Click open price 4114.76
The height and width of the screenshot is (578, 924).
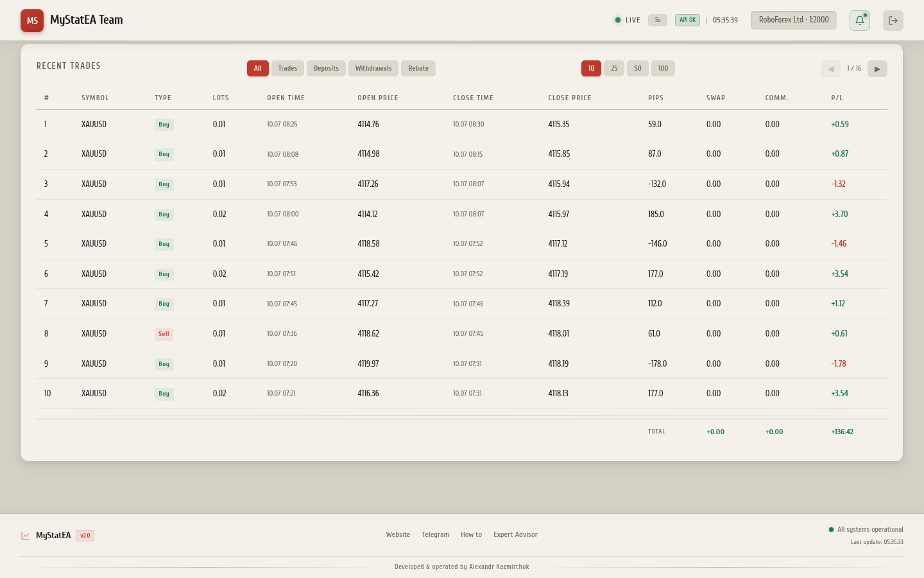pyautogui.click(x=368, y=125)
